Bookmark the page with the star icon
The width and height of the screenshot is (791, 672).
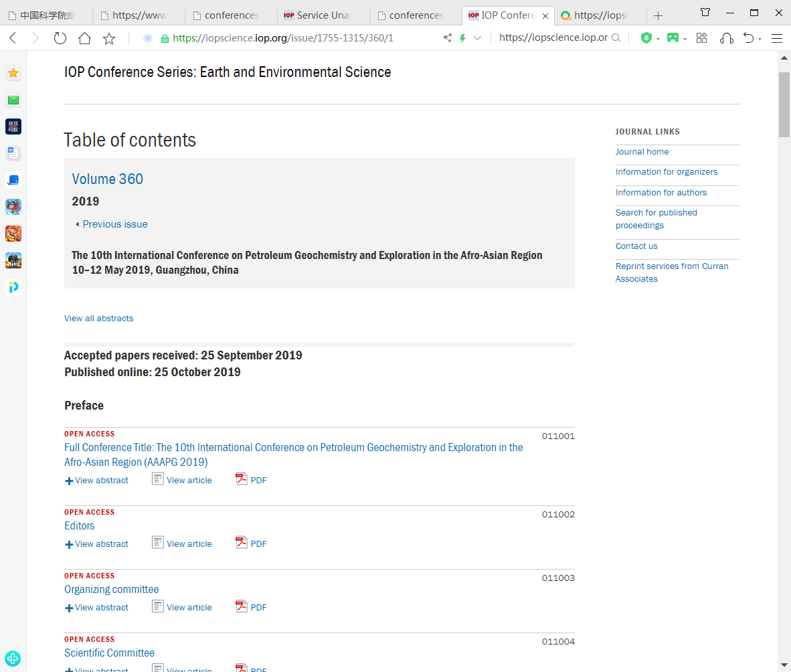(x=109, y=38)
